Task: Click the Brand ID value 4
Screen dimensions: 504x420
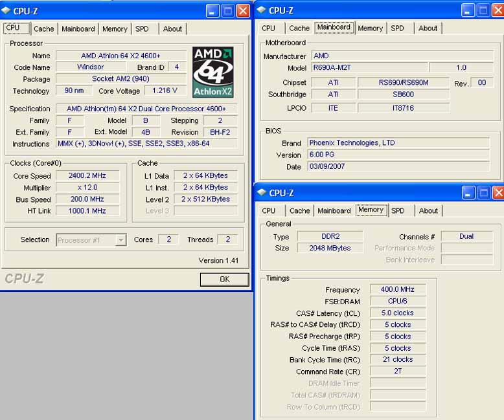Action: point(177,67)
